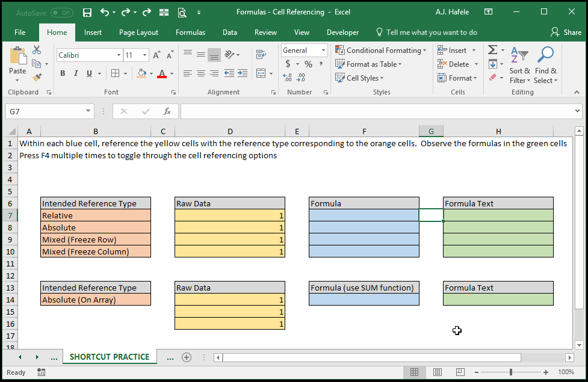Click the AutoSum sigma icon
The width and height of the screenshot is (588, 382).
pyautogui.click(x=492, y=50)
